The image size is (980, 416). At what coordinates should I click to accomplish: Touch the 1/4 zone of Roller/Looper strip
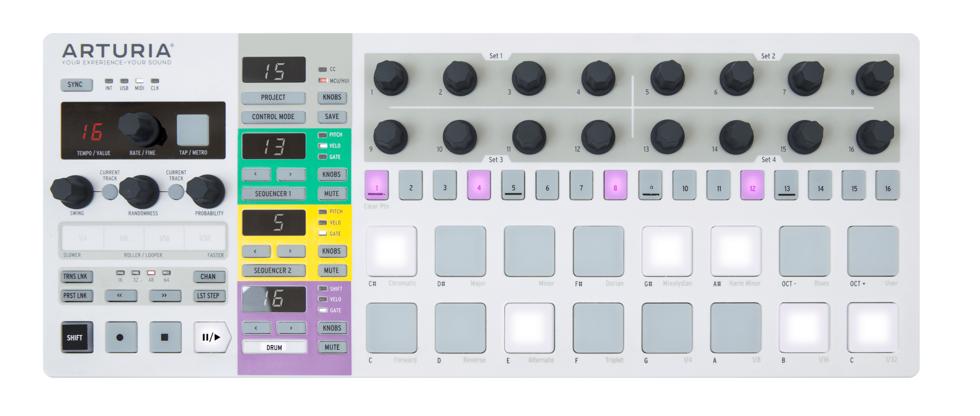pyautogui.click(x=83, y=238)
